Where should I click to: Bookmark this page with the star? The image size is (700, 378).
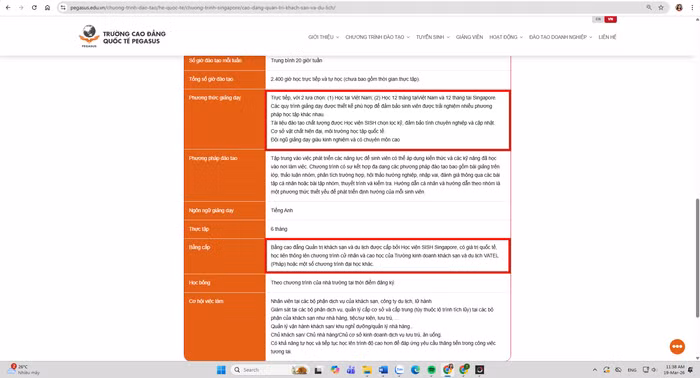click(x=661, y=8)
